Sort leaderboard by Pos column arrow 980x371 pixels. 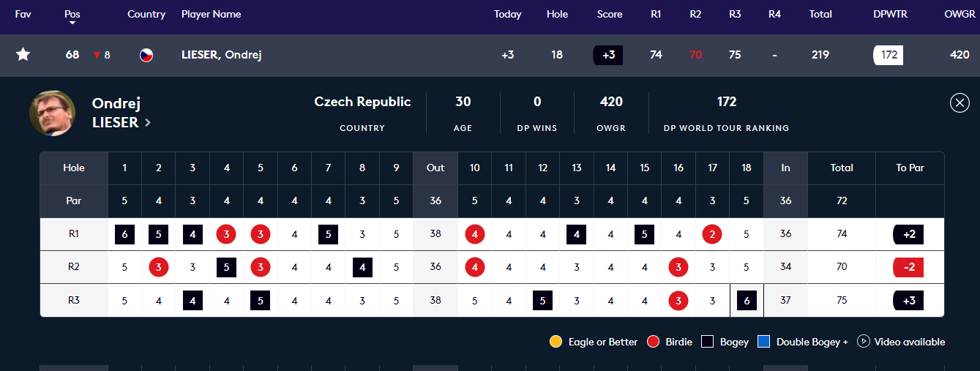coord(72,23)
